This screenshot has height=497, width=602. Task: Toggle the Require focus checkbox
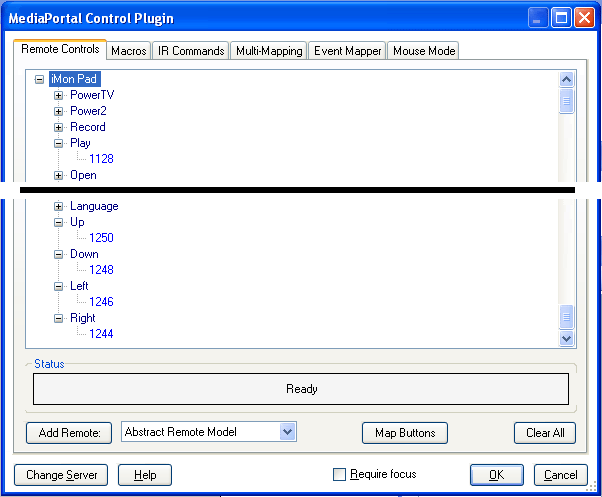tap(339, 474)
